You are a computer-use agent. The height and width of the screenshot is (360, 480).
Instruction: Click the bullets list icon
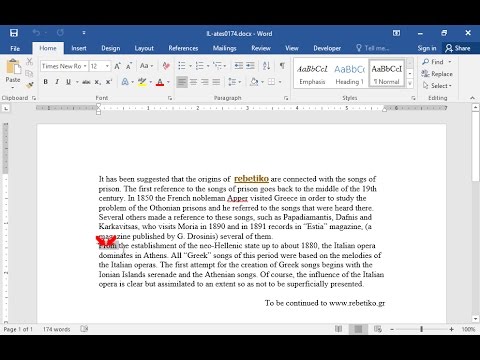pos(182,66)
